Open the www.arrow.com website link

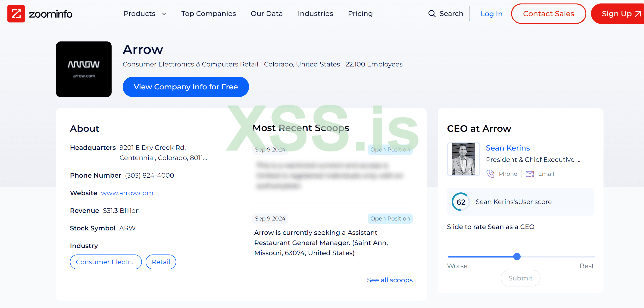[x=127, y=193]
